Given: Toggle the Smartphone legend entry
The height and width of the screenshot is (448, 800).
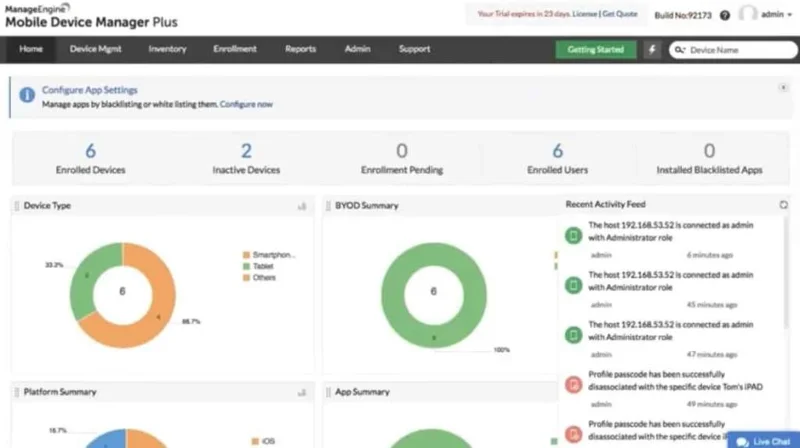Looking at the screenshot, I should pos(268,255).
